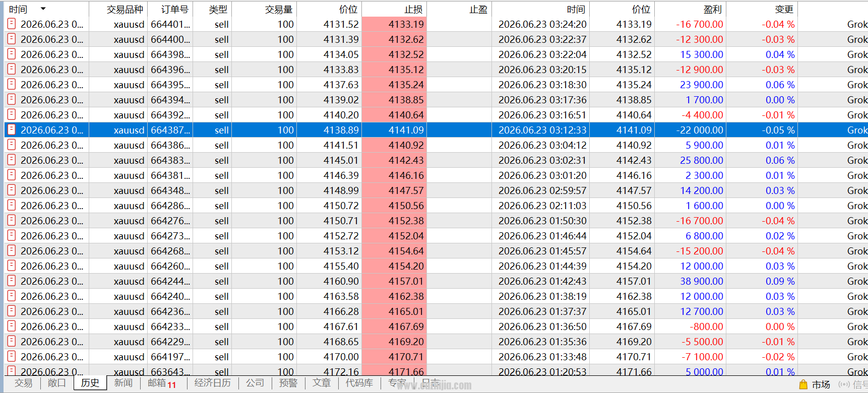Click the document icon of order 664386
868x393 pixels.
tap(12, 145)
